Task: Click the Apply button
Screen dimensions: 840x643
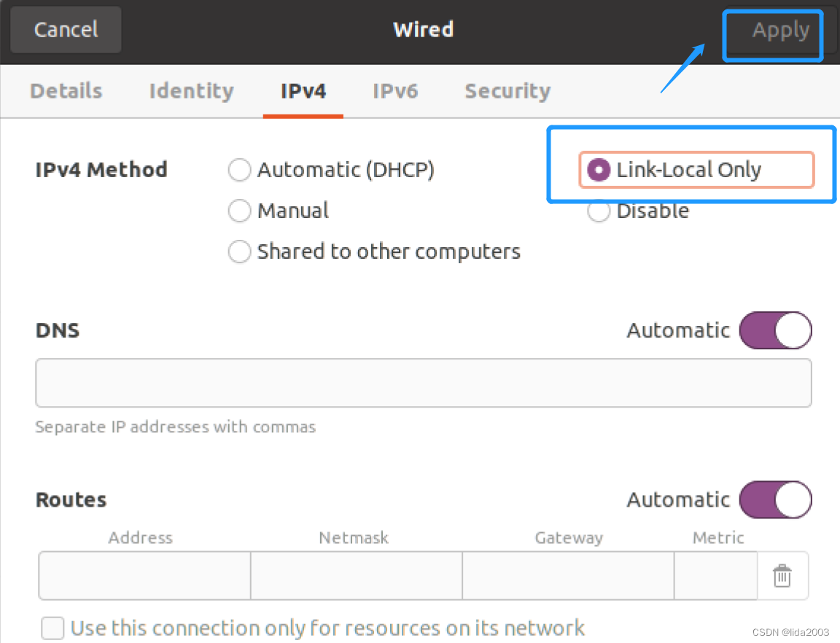Action: coord(780,30)
